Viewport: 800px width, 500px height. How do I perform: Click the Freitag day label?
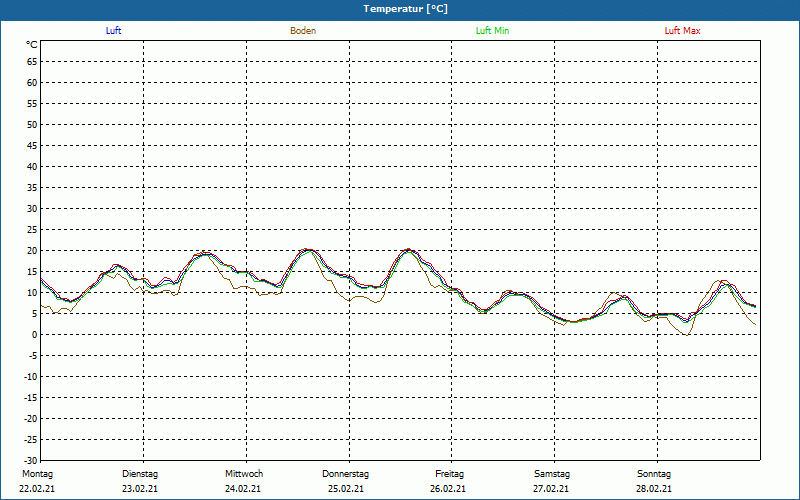(449, 474)
